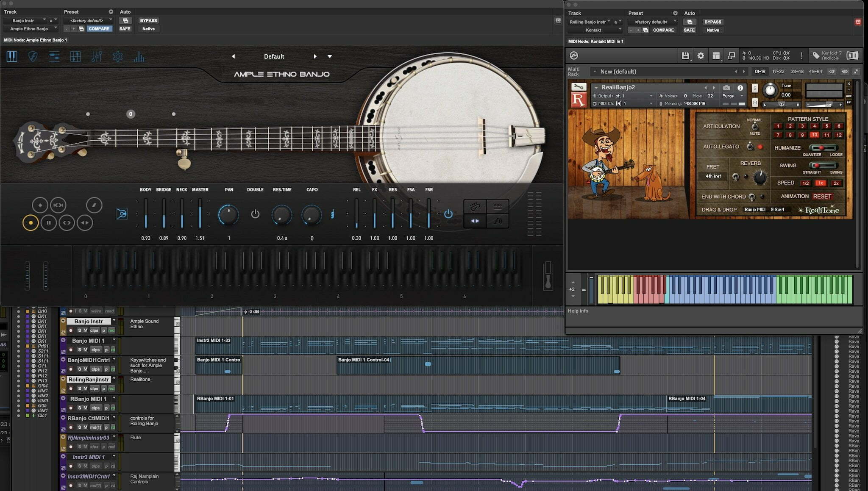The width and height of the screenshot is (868, 491).
Task: Open the guitar pick strummer panel icon
Action: tap(33, 56)
